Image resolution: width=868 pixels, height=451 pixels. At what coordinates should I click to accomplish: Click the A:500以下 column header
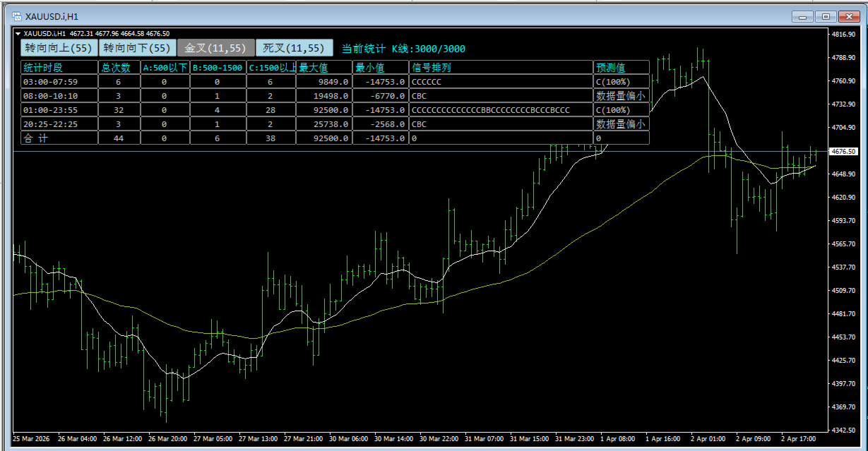tap(165, 68)
